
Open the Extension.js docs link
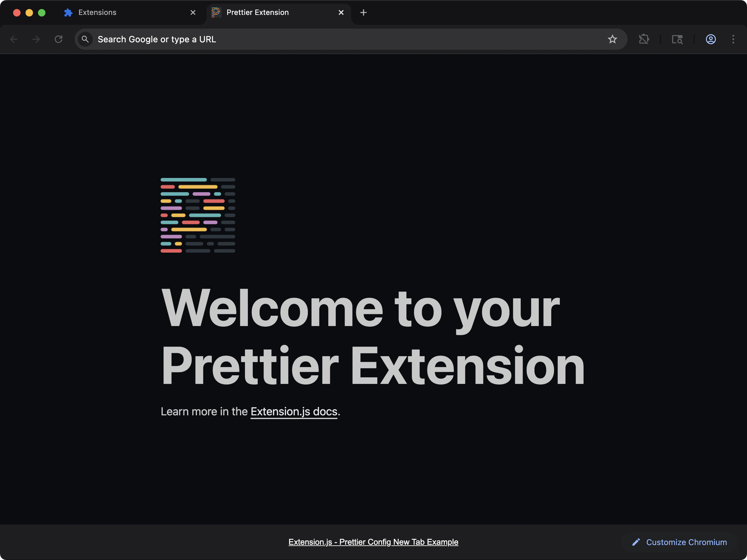[294, 411]
